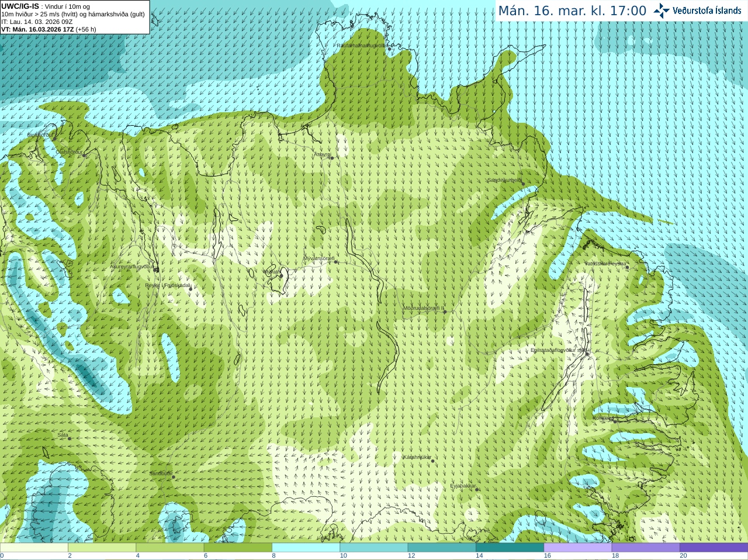This screenshot has width=748, height=560.
Task: Click the legend tick number 16
Action: click(x=547, y=556)
